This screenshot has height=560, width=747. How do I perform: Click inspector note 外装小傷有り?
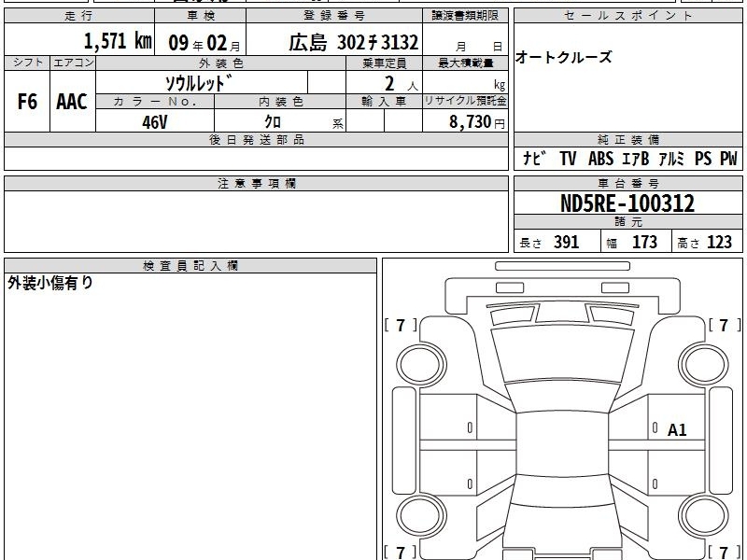[50, 283]
